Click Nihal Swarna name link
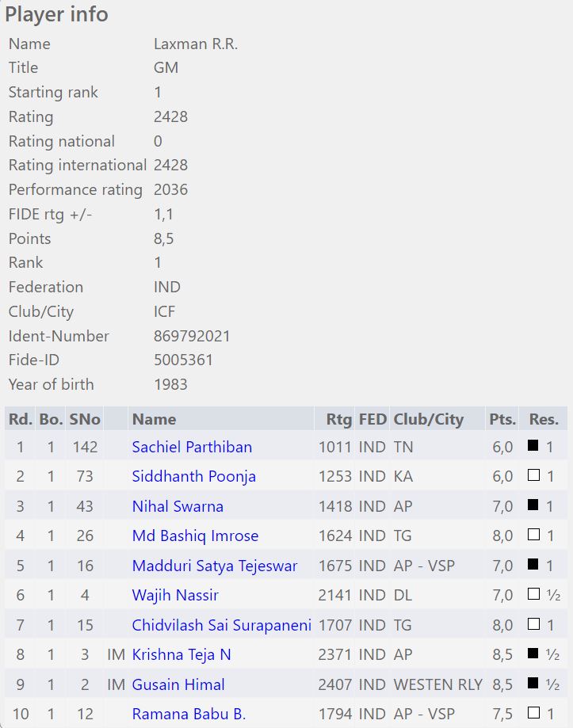The image size is (573, 728). pos(178,506)
